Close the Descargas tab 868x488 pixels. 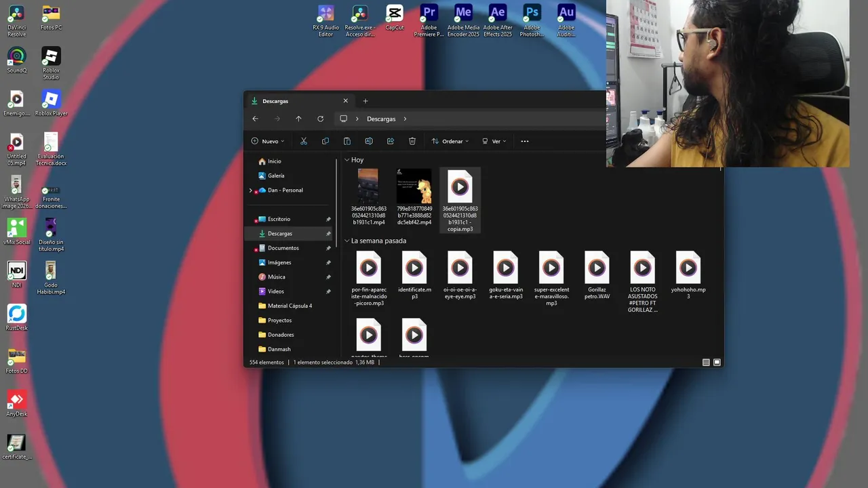click(345, 101)
